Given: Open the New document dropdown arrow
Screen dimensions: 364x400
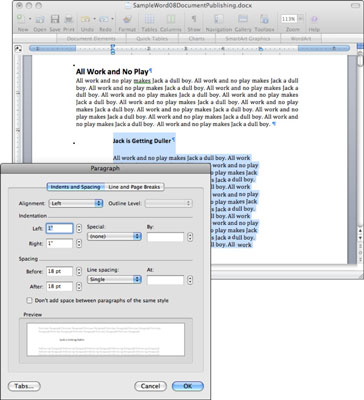Looking at the screenshot, I should click(30, 19).
